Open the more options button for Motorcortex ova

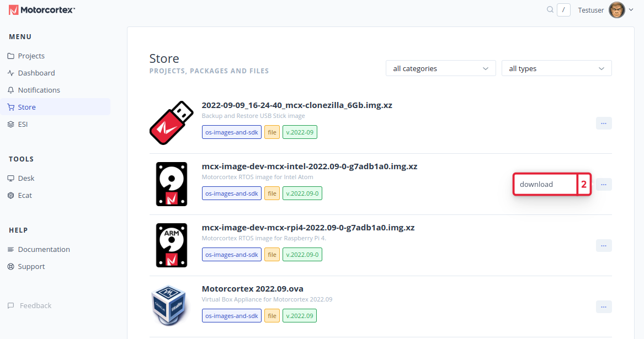pyautogui.click(x=604, y=306)
